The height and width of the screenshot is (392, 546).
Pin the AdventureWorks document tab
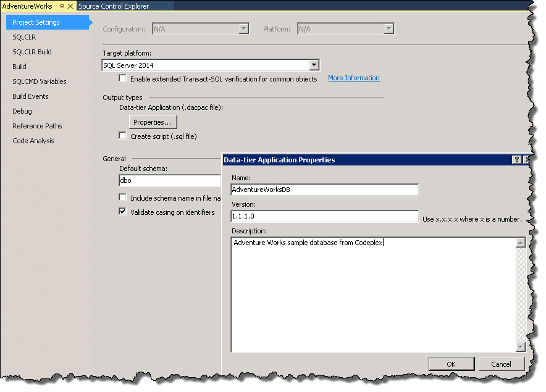pos(61,6)
